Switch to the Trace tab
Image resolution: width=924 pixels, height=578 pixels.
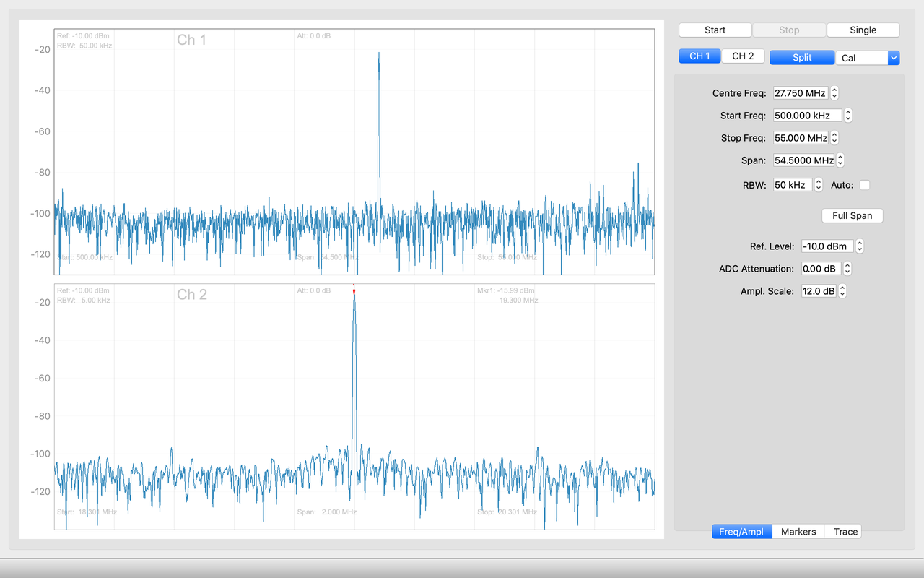pos(845,532)
